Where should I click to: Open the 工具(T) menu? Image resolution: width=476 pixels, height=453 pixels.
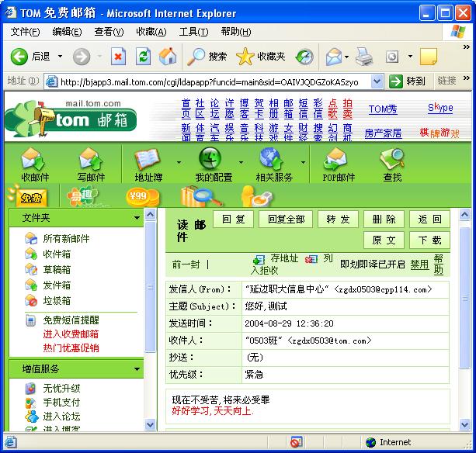193,32
